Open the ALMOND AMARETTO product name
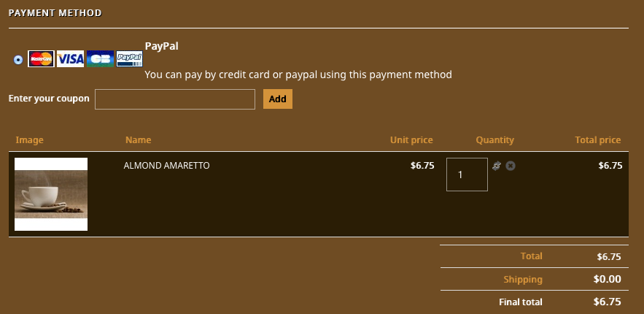 tap(167, 166)
